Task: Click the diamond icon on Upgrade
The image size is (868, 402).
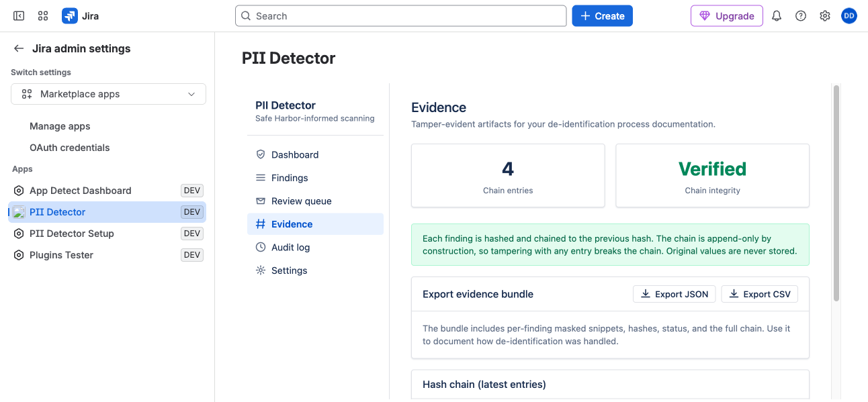Action: coord(705,16)
